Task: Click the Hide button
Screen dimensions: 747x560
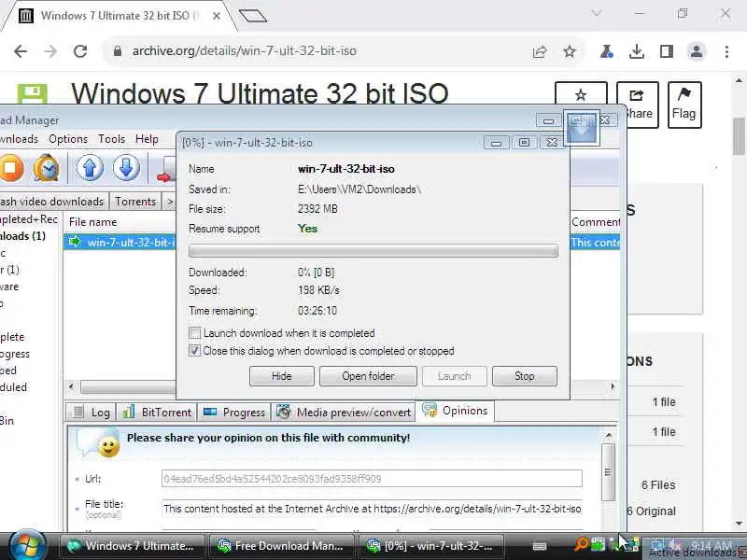Action: pyautogui.click(x=282, y=376)
